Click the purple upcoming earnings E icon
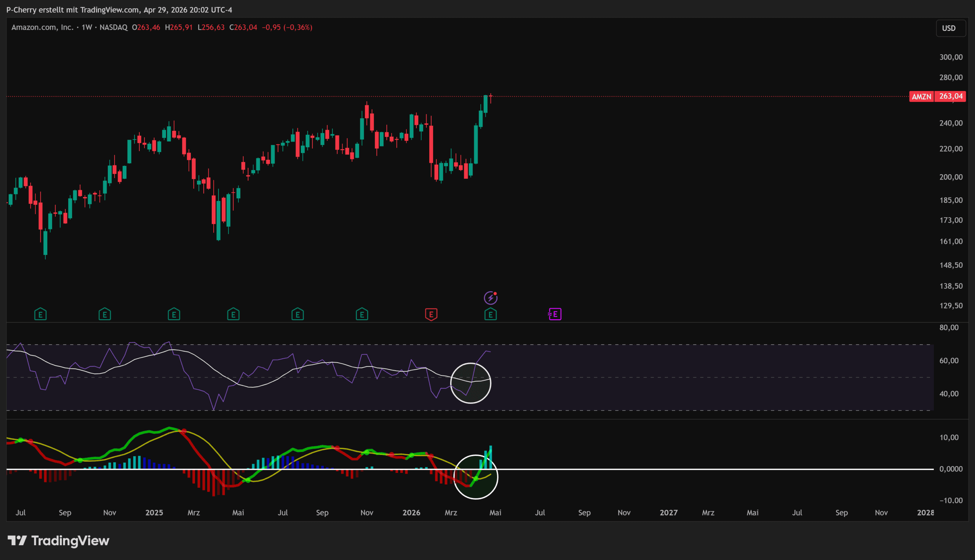Image resolution: width=975 pixels, height=560 pixels. tap(555, 314)
